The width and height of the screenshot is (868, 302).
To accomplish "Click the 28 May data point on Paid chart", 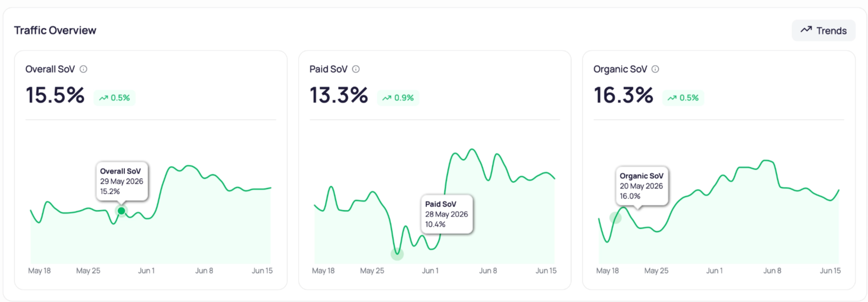I will click(x=397, y=254).
